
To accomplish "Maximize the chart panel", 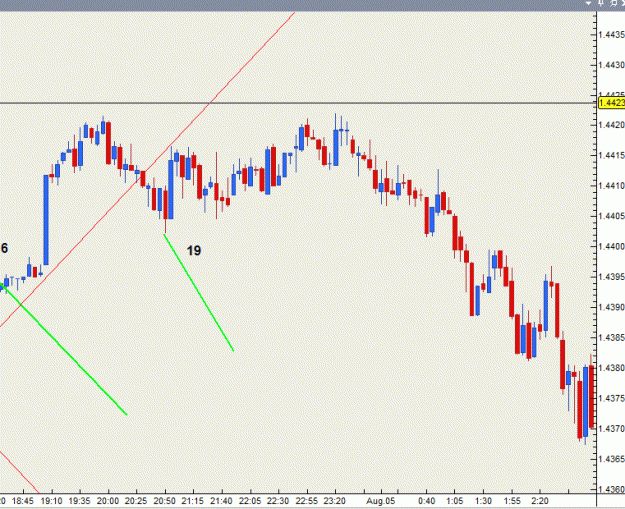I will [614, 3].
